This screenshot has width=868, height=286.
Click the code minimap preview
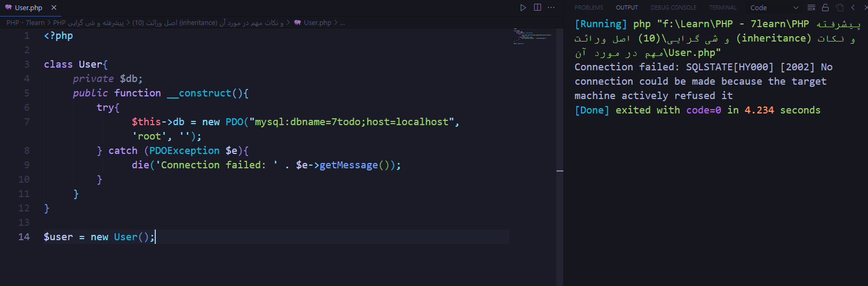coord(531,36)
